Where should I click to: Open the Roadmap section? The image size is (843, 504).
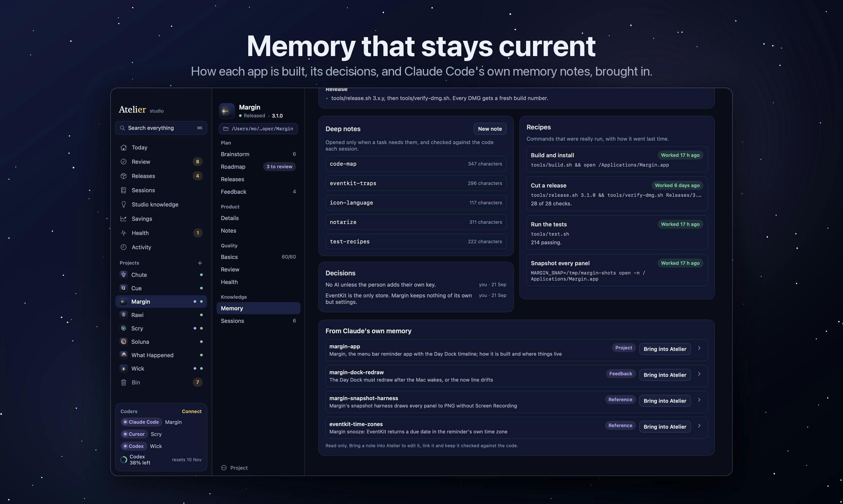coord(258,167)
